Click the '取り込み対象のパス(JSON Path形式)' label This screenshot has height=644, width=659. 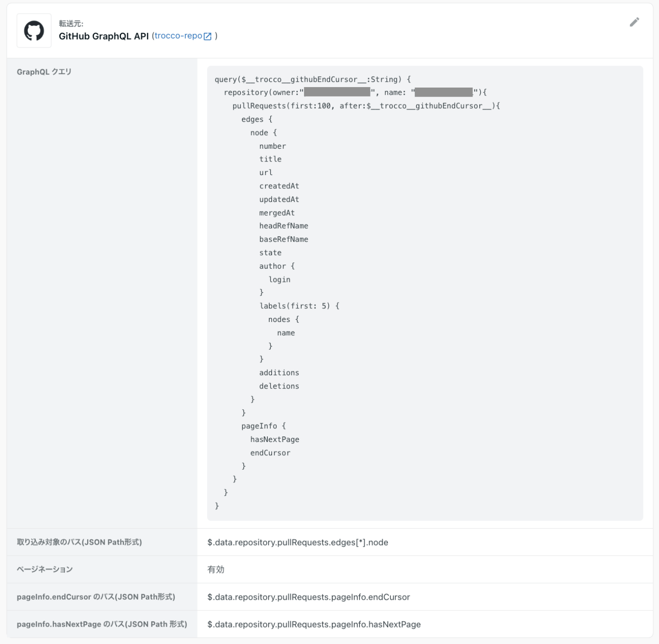[x=79, y=542]
